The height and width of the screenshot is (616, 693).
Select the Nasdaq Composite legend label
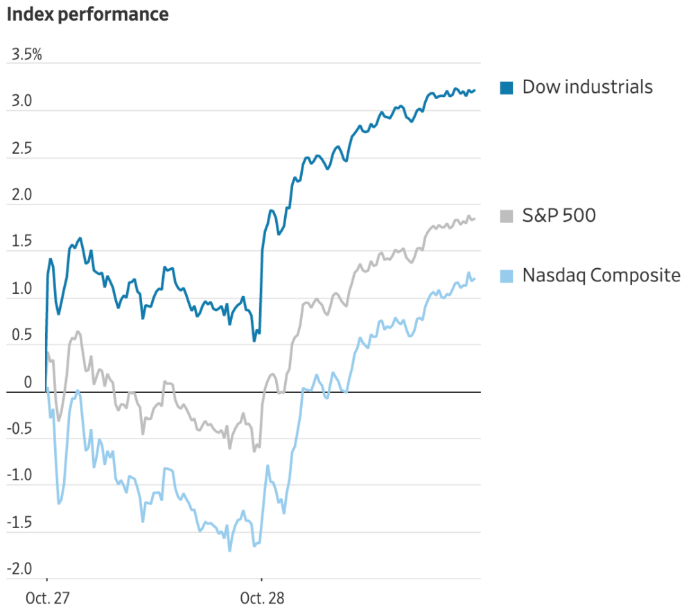tap(602, 275)
